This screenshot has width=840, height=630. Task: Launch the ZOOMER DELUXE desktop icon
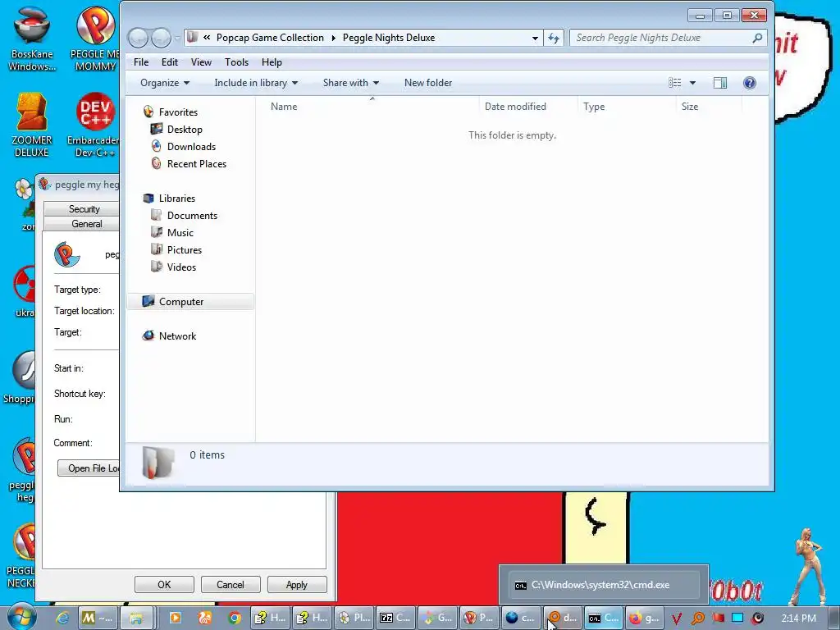[32, 125]
